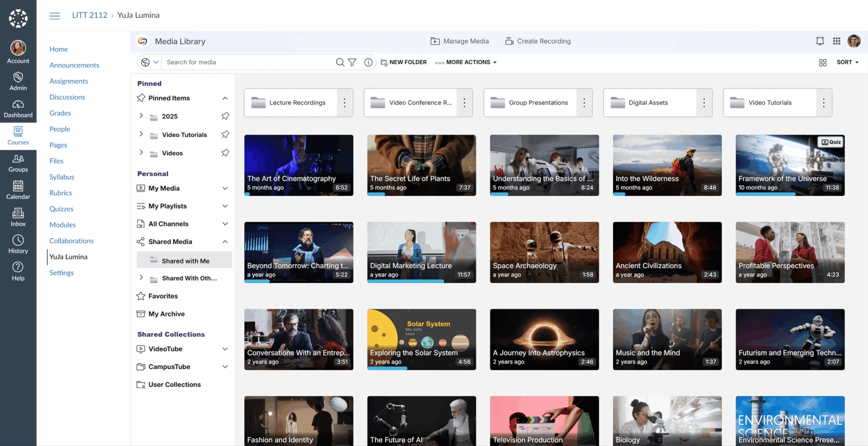The width and height of the screenshot is (868, 446).
Task: Collapse the Shared Media section
Action: point(225,241)
